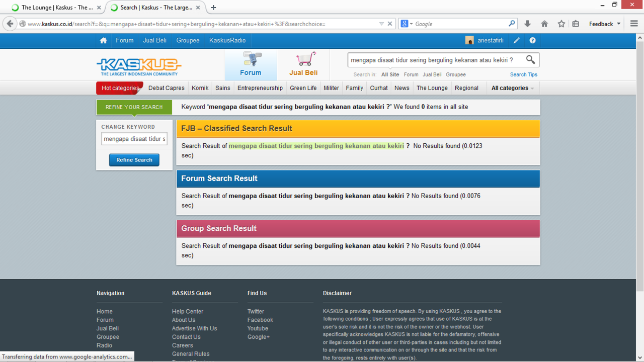
Task: Select the Jual Beli cart tab
Action: [303, 65]
